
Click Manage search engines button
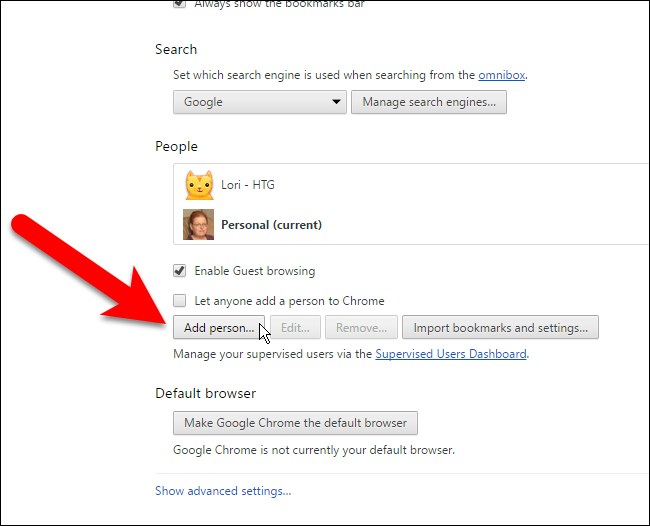(x=429, y=102)
